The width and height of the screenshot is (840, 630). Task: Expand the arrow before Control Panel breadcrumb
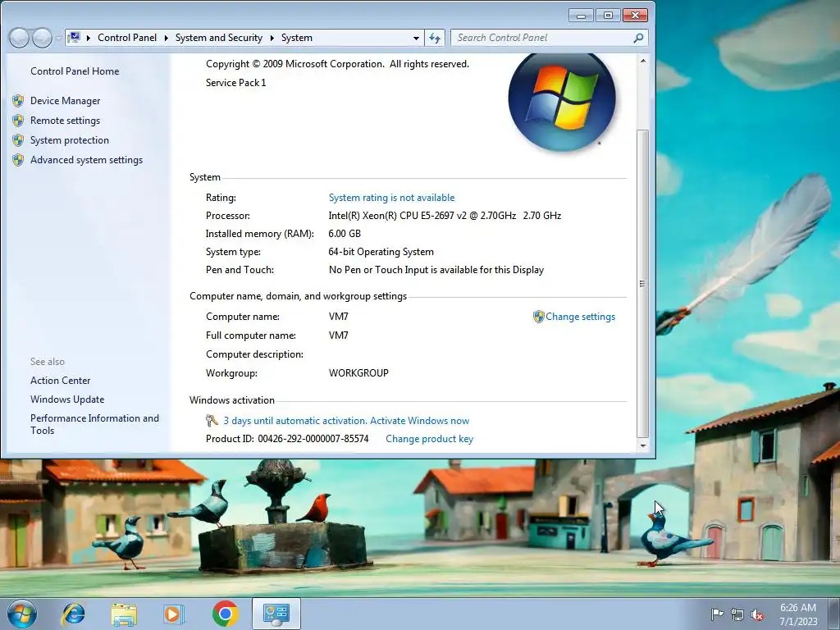89,38
